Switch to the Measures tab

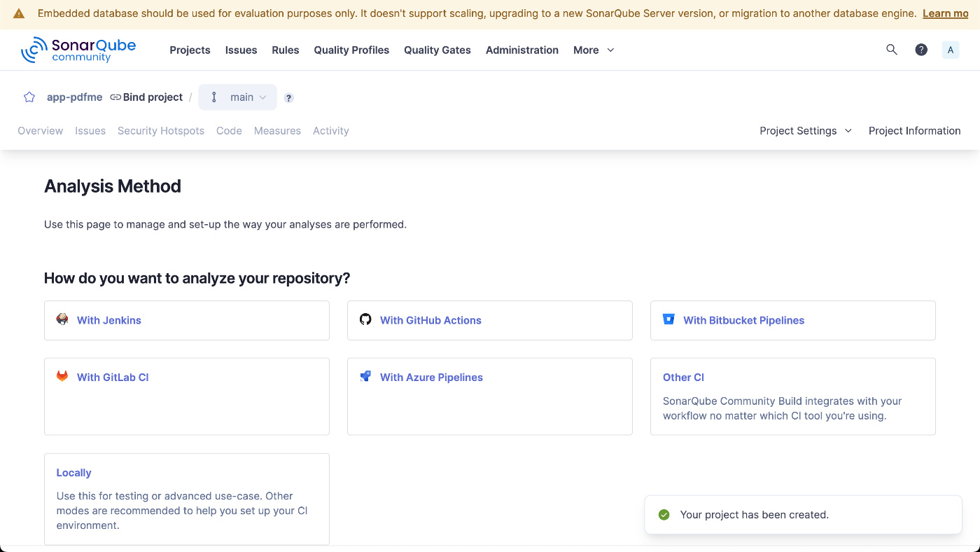coord(277,130)
